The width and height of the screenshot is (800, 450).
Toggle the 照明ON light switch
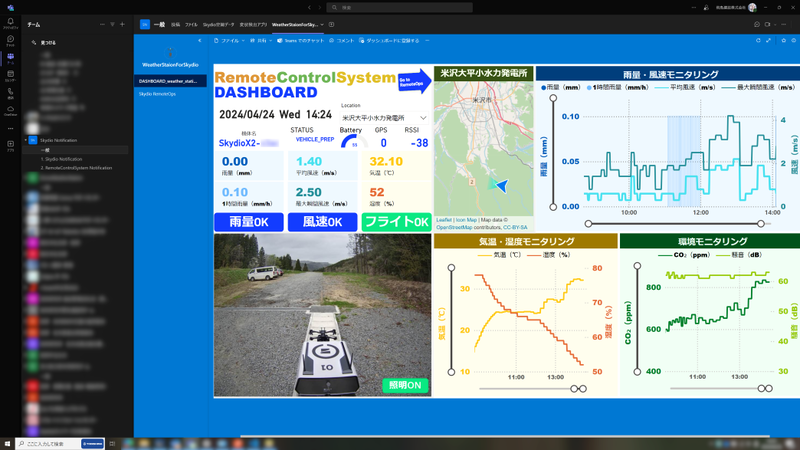coord(404,385)
